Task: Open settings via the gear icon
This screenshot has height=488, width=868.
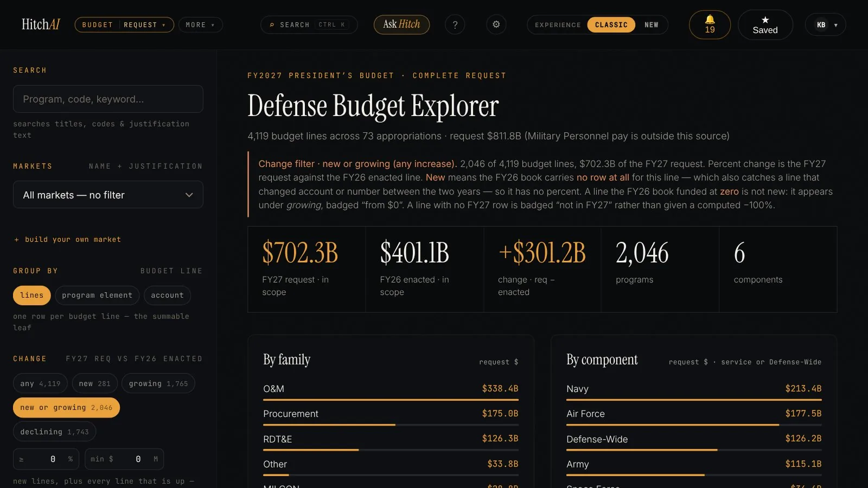Action: click(496, 24)
